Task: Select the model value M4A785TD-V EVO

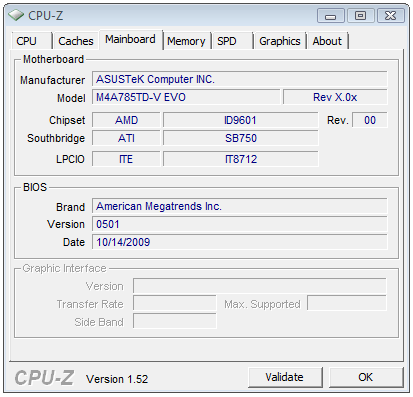Action: click(x=186, y=97)
